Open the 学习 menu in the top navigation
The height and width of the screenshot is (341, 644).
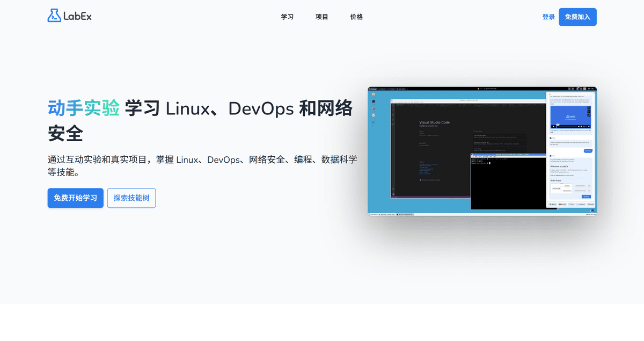(x=287, y=17)
